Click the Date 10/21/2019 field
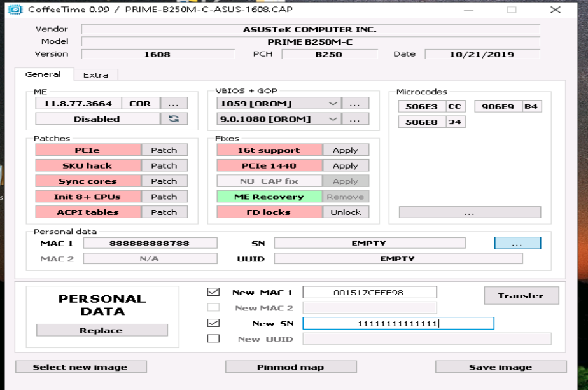The height and width of the screenshot is (390, 588). (482, 54)
